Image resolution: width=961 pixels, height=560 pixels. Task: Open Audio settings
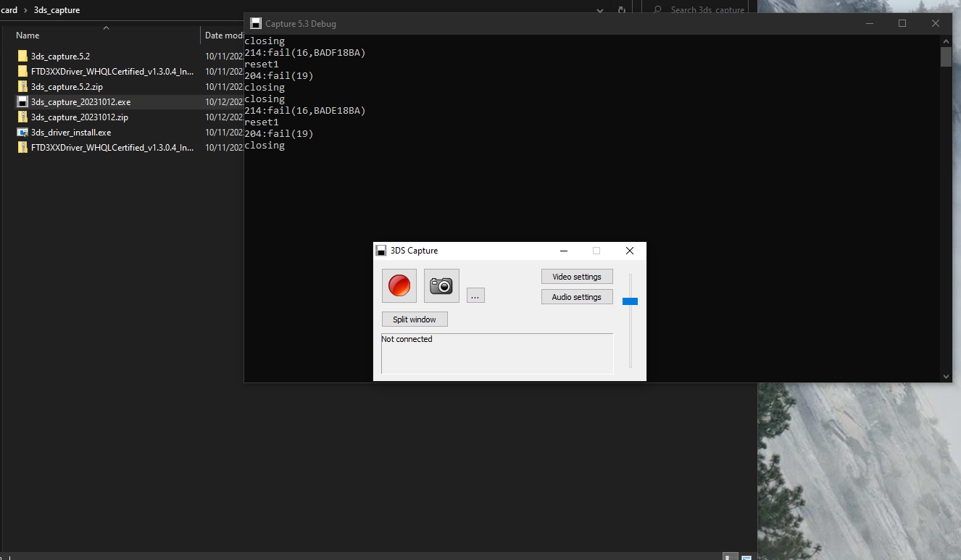(577, 297)
